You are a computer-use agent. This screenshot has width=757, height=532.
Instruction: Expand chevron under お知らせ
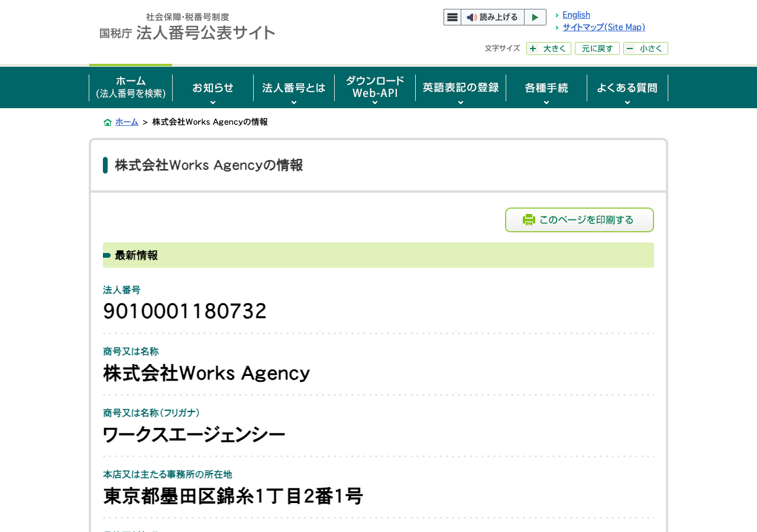(x=213, y=103)
